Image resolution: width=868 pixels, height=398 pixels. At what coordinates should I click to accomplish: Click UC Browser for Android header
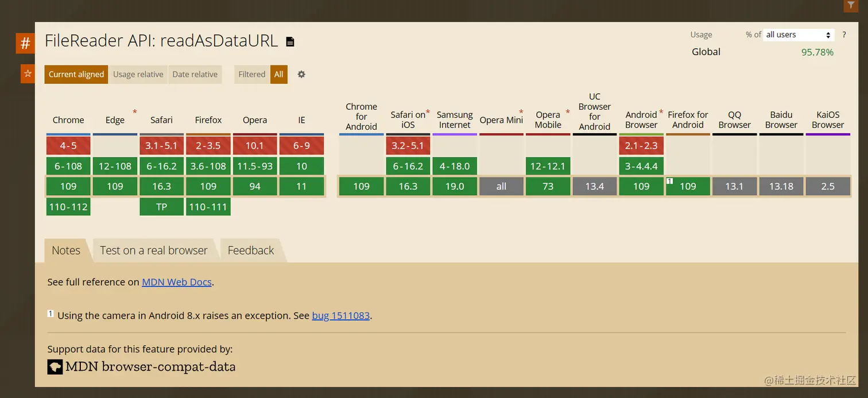595,111
